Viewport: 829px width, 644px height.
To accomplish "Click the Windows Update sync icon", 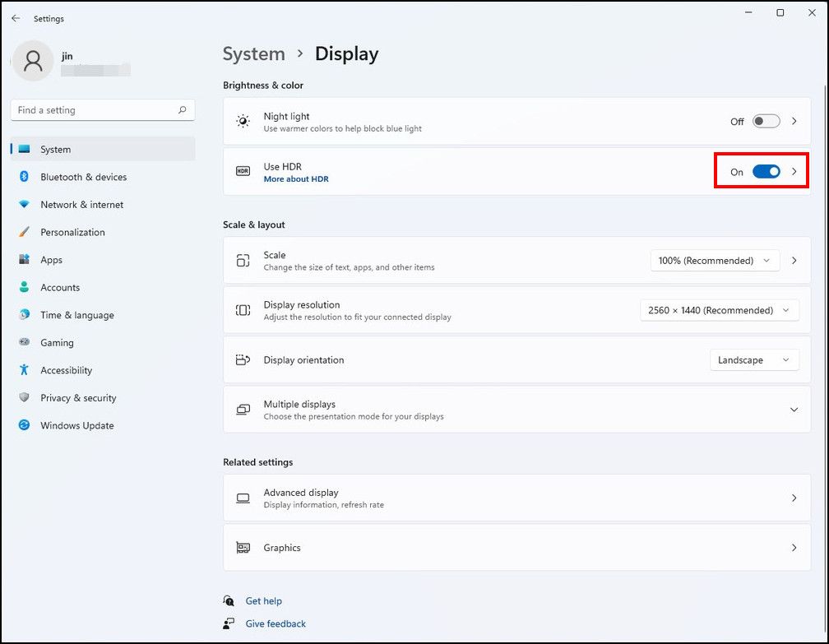I will click(24, 425).
